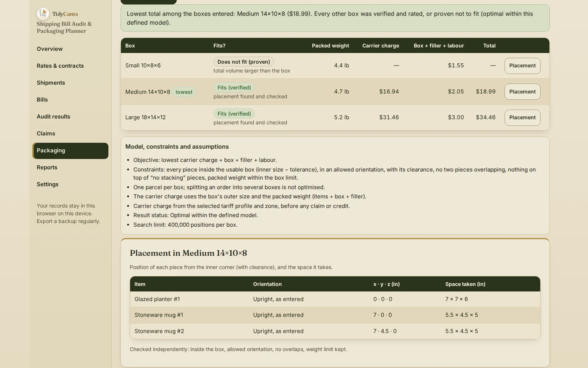The image size is (588, 368).
Task: Show Placement for Large 18×14×12 box
Action: pos(522,118)
